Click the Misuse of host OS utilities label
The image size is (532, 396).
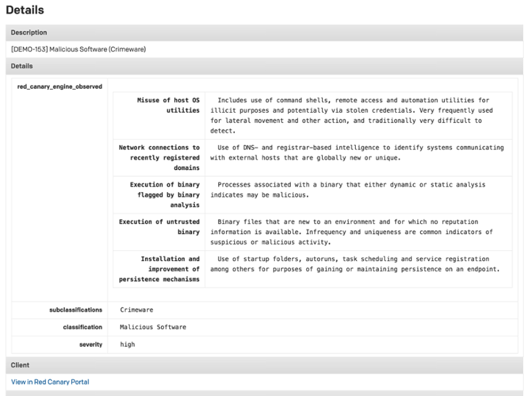168,105
